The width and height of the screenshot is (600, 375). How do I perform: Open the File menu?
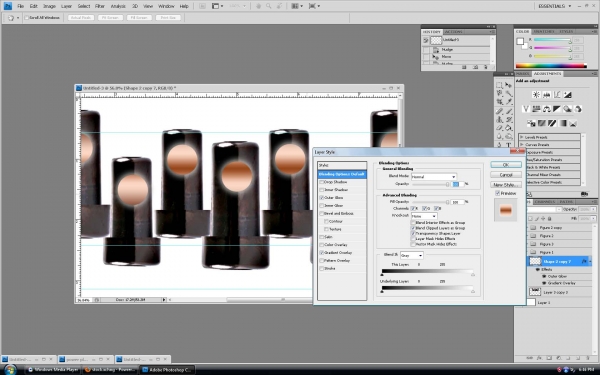pos(20,6)
